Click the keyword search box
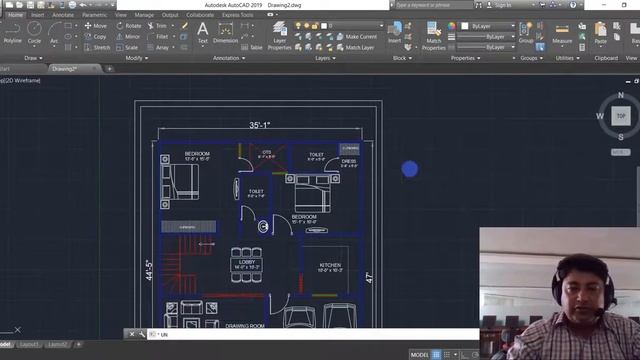 (x=433, y=5)
